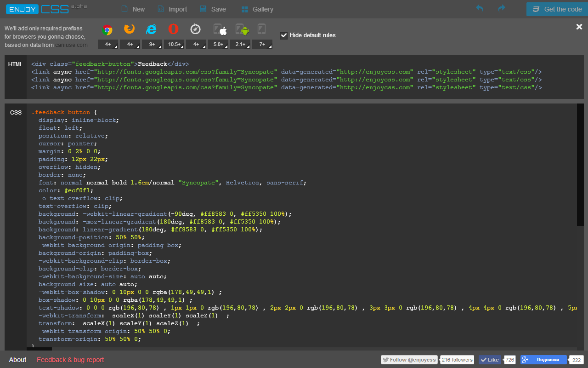Select the Opera browser icon
The width and height of the screenshot is (588, 368).
coord(173,29)
